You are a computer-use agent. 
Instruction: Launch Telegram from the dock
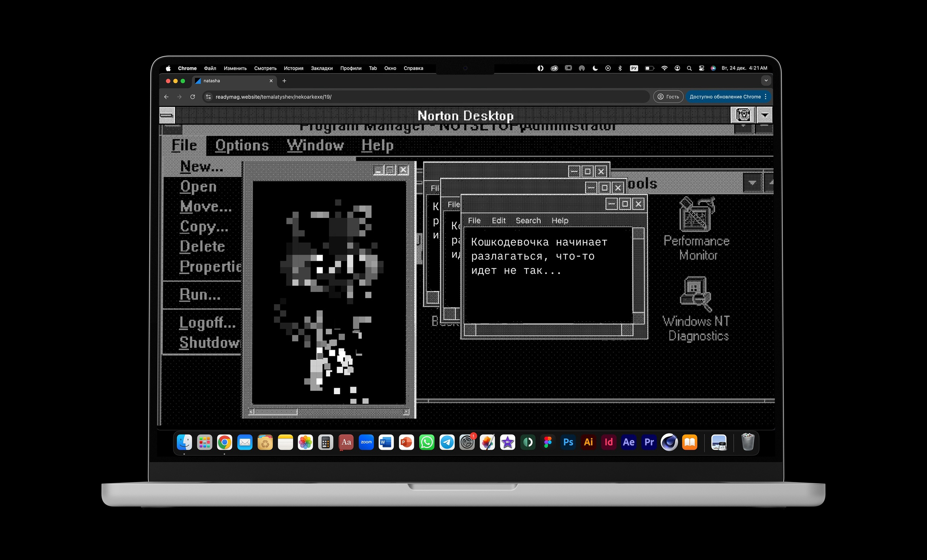(447, 442)
